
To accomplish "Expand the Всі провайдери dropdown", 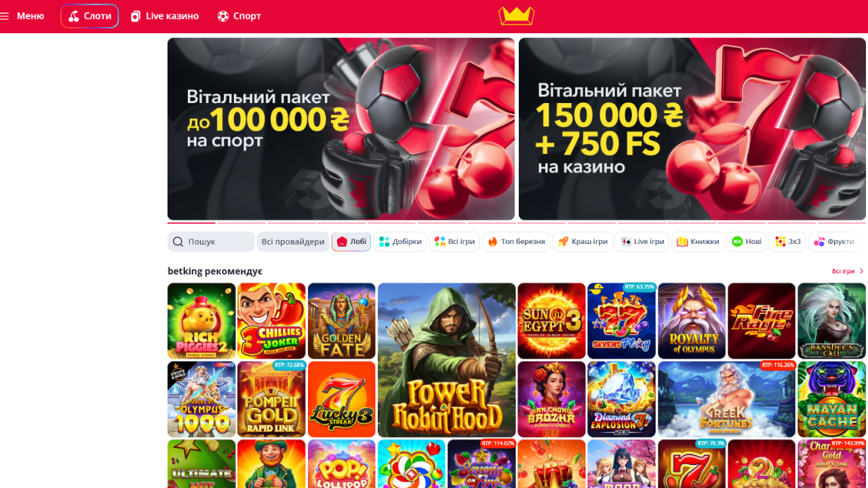I will click(293, 242).
